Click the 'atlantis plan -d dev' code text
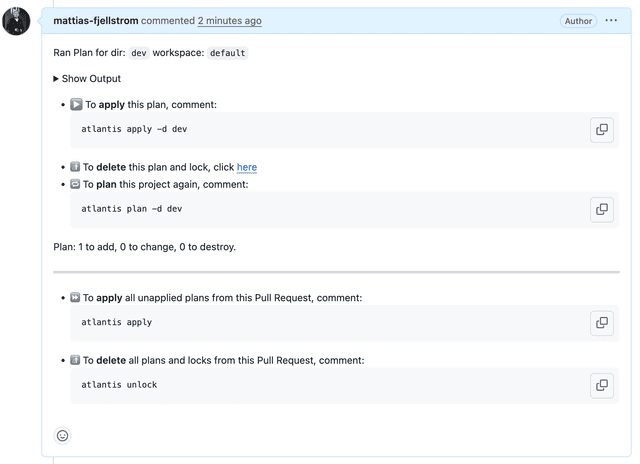Image resolution: width=640 pixels, height=464 pixels. tap(131, 209)
